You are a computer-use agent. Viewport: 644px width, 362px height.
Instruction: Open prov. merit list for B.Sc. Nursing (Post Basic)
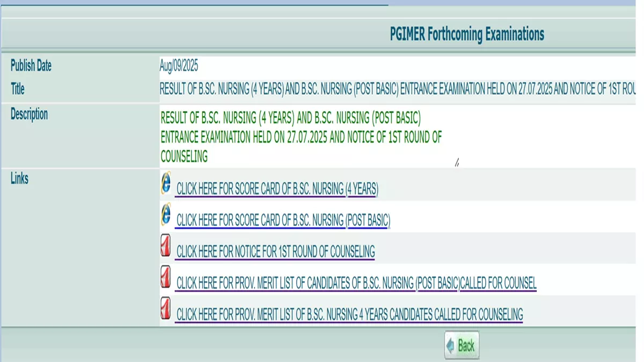click(356, 283)
